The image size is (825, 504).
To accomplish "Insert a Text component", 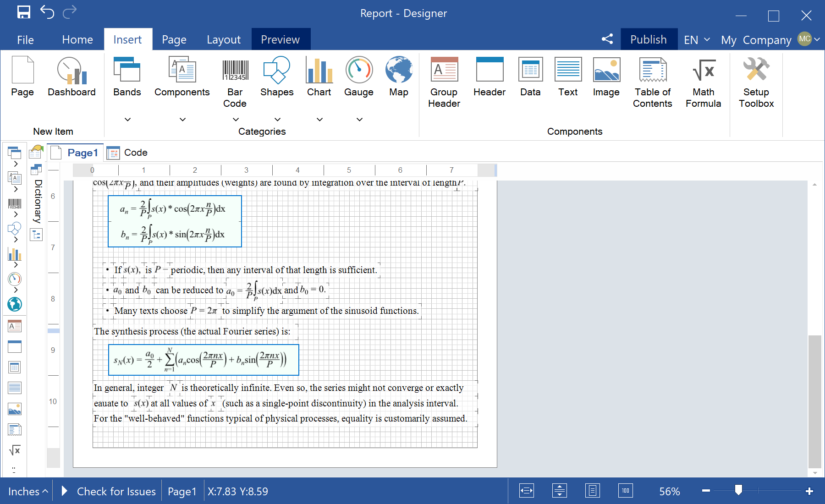I will (568, 77).
